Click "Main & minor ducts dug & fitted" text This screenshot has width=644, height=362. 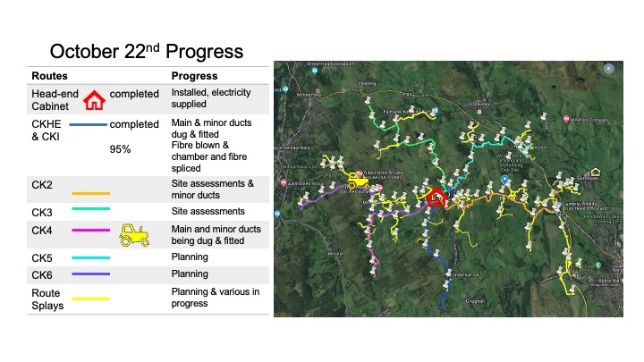pyautogui.click(x=211, y=129)
